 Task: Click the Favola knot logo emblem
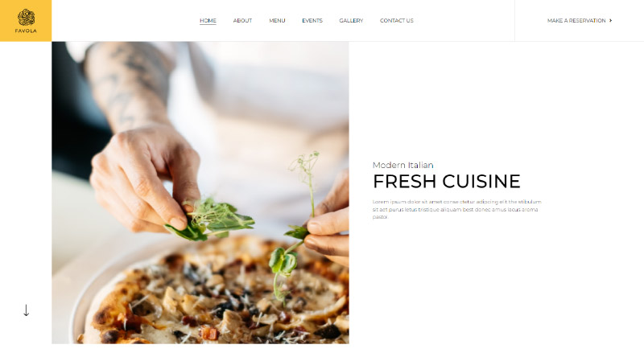[x=26, y=17]
